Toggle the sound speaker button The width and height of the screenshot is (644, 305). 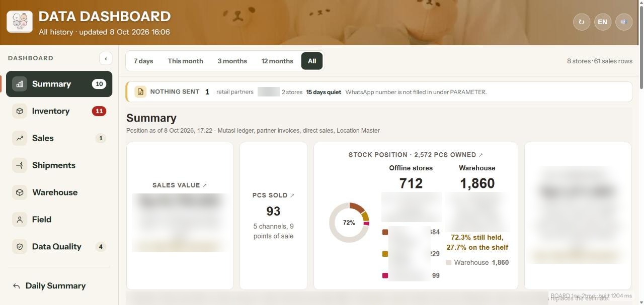tap(624, 22)
